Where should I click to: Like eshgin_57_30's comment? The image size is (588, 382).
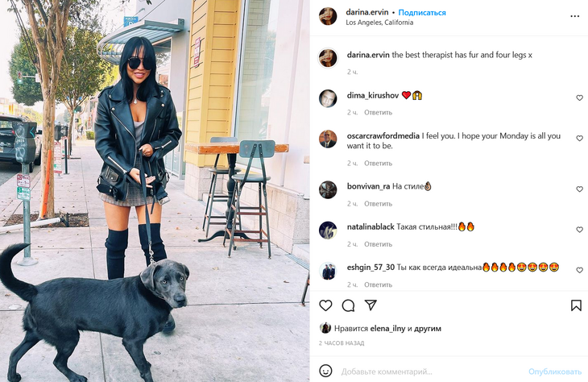(579, 270)
